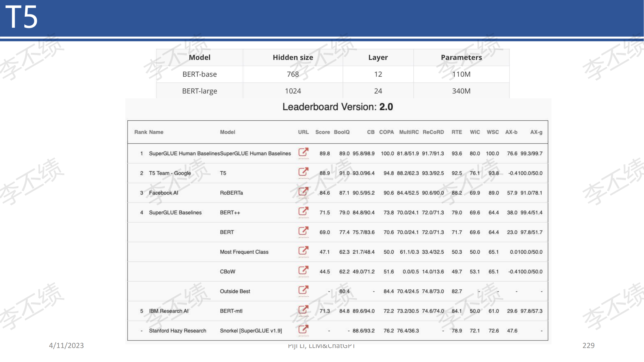Select the Most Frequent Class model name
This screenshot has width=644, height=362.
click(x=244, y=252)
